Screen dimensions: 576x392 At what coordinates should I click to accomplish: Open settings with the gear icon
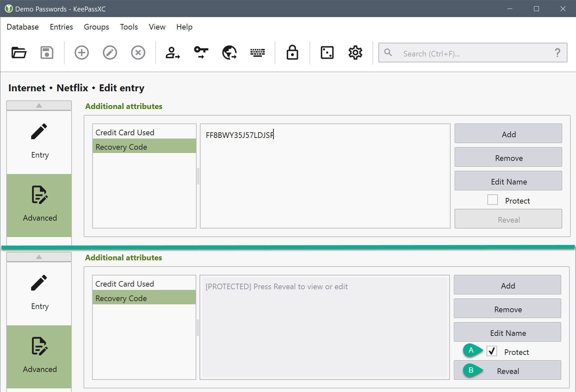[x=355, y=53]
